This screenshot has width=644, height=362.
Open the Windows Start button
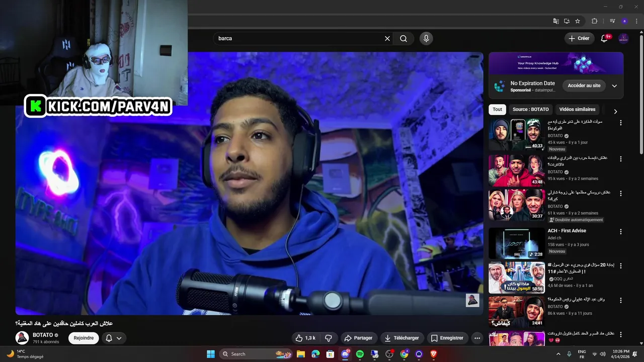[x=211, y=354]
